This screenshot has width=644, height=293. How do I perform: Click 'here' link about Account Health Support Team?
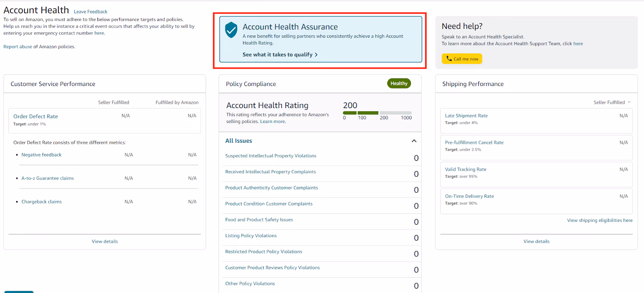click(x=578, y=43)
